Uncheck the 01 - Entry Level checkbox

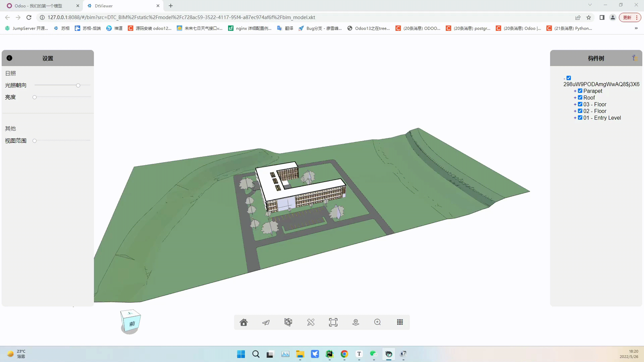coord(580,118)
